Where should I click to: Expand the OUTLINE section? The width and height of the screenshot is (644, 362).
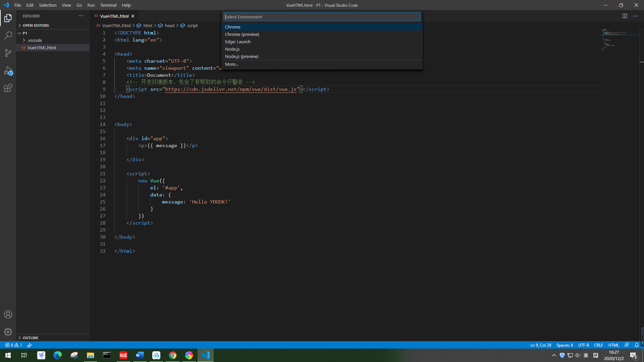[53, 338]
